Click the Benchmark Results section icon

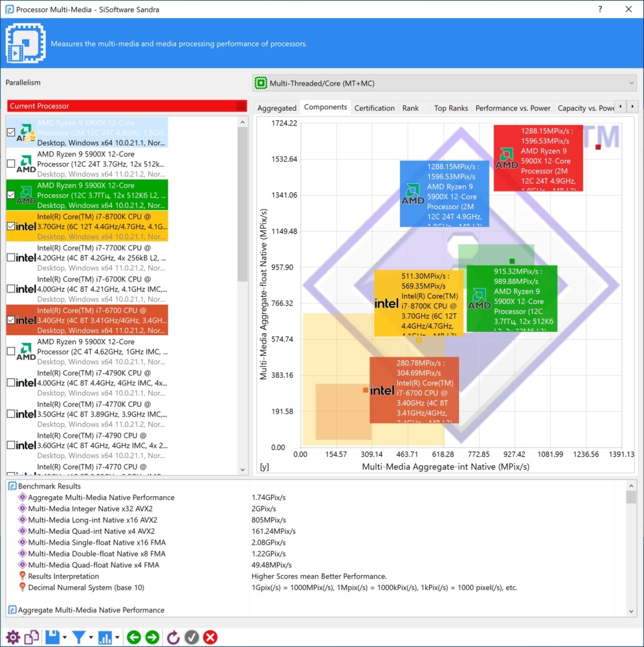(x=12, y=486)
